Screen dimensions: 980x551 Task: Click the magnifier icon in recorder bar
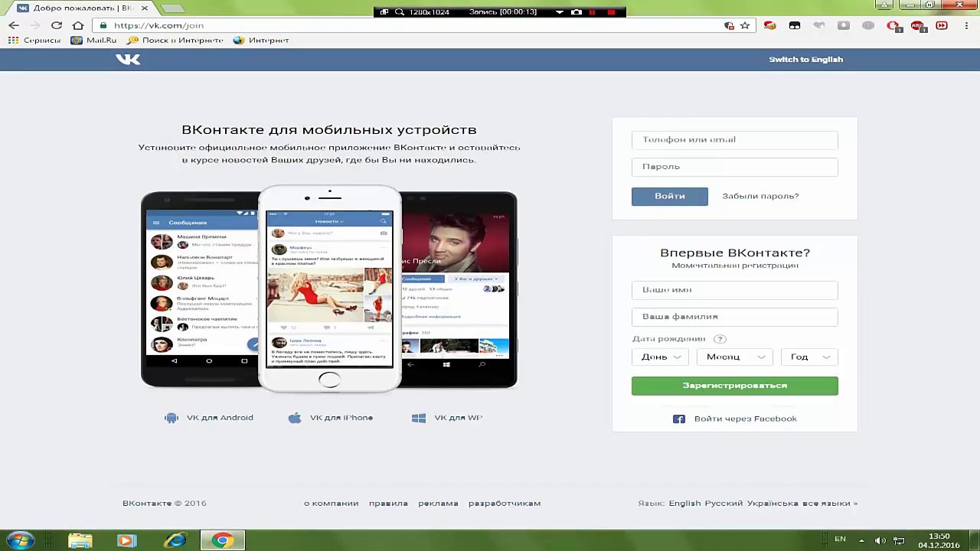coord(400,12)
